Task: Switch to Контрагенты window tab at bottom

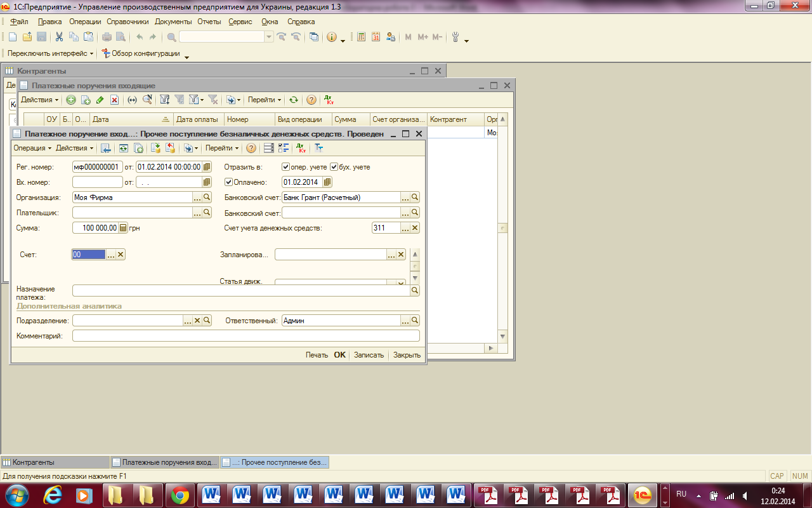Action: tap(55, 462)
